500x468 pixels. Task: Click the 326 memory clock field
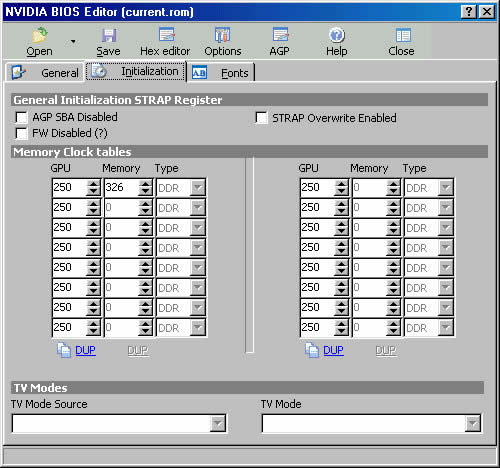point(121,187)
